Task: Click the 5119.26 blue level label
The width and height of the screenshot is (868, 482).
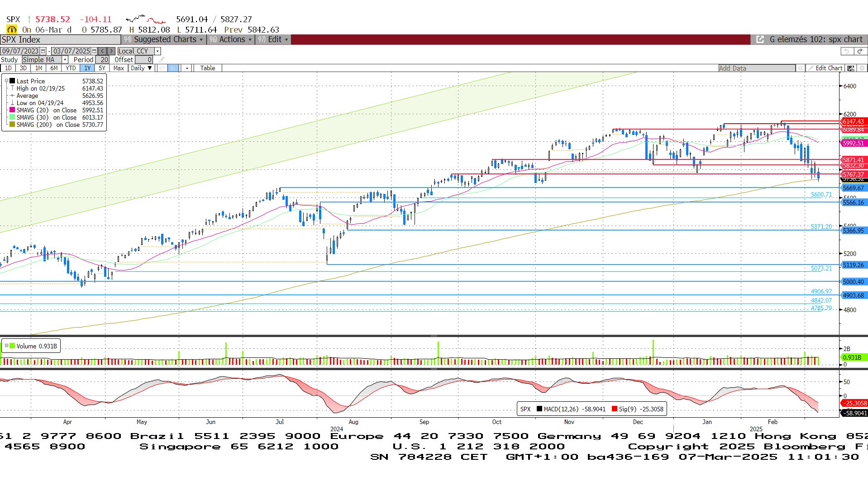Action: (854, 265)
